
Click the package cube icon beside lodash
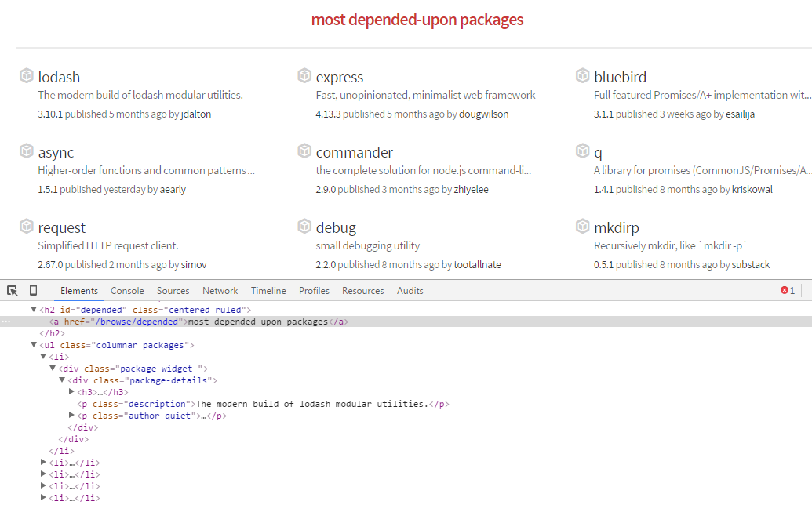(26, 75)
